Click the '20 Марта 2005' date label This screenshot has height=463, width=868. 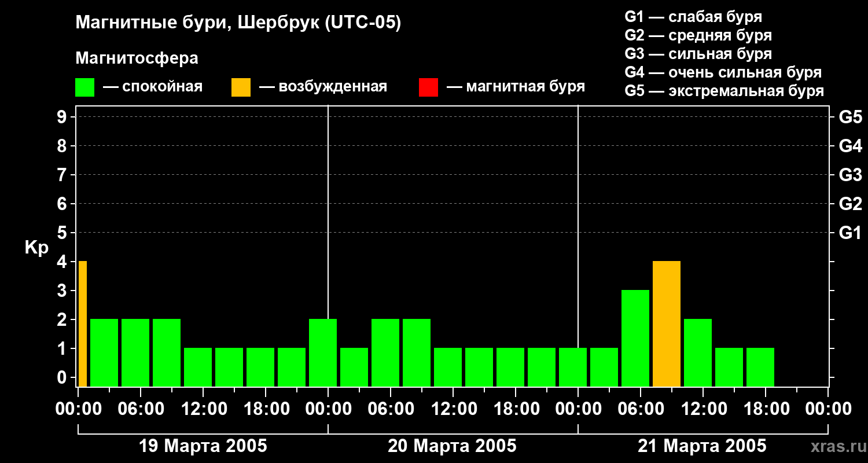pyautogui.click(x=452, y=446)
